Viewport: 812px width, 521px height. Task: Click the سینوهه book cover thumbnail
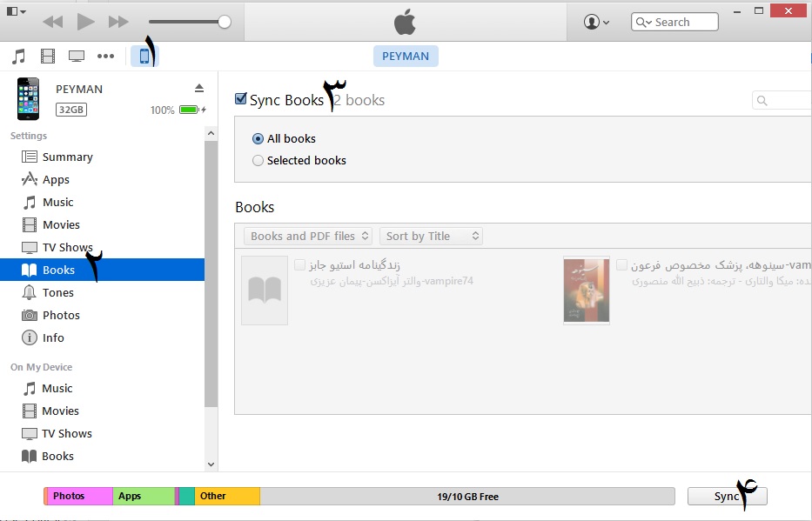pos(587,291)
